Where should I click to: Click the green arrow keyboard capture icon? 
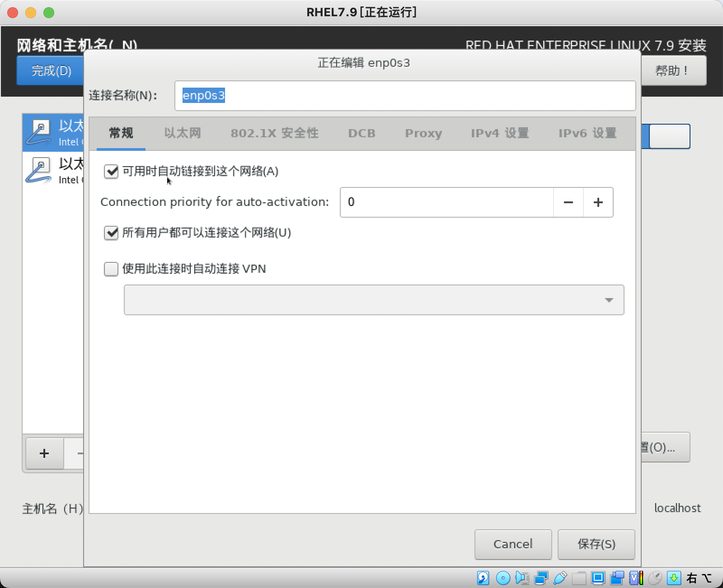point(674,578)
